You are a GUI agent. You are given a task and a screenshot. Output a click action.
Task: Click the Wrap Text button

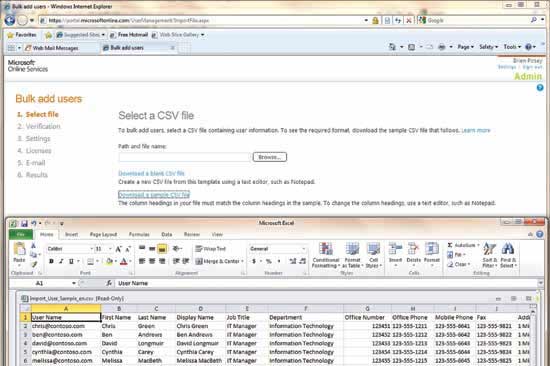211,249
